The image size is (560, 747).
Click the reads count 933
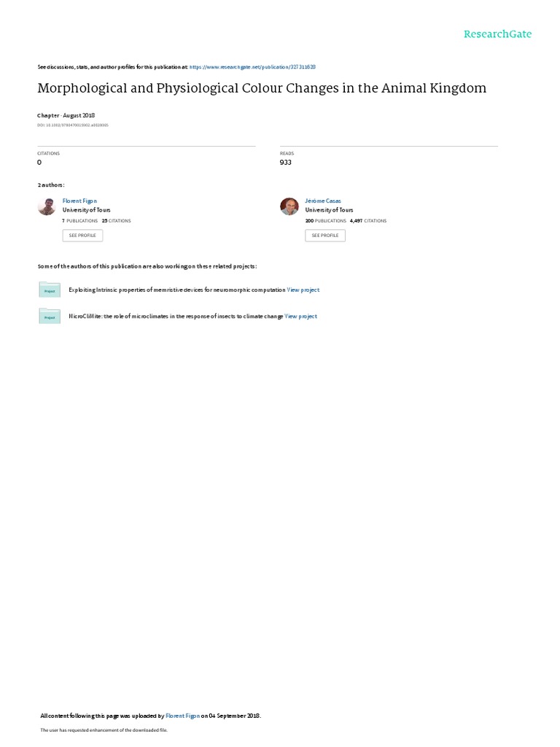pos(286,163)
